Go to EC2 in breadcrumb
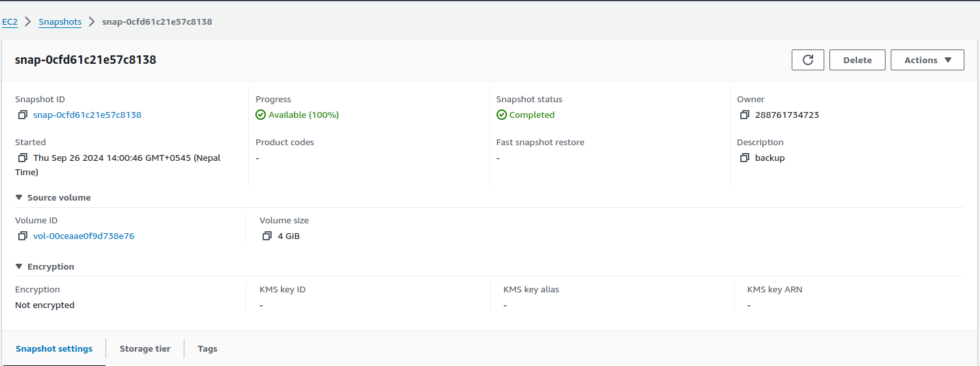Image resolution: width=980 pixels, height=366 pixels. pyautogui.click(x=10, y=21)
